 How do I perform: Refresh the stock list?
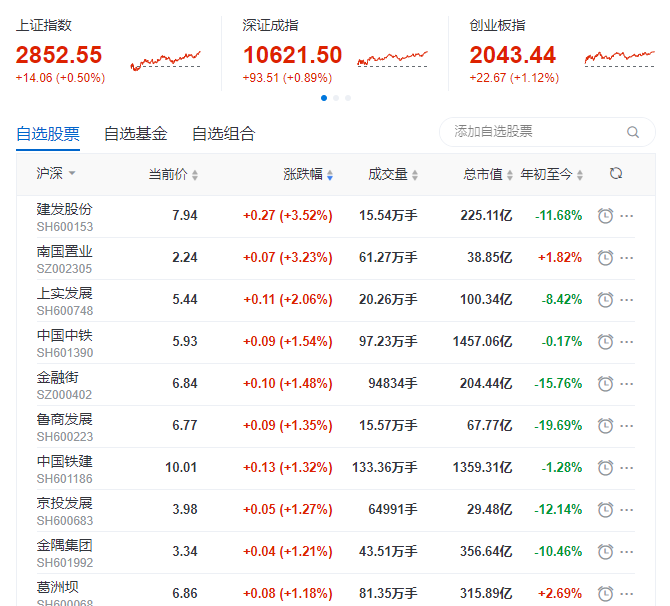[616, 174]
